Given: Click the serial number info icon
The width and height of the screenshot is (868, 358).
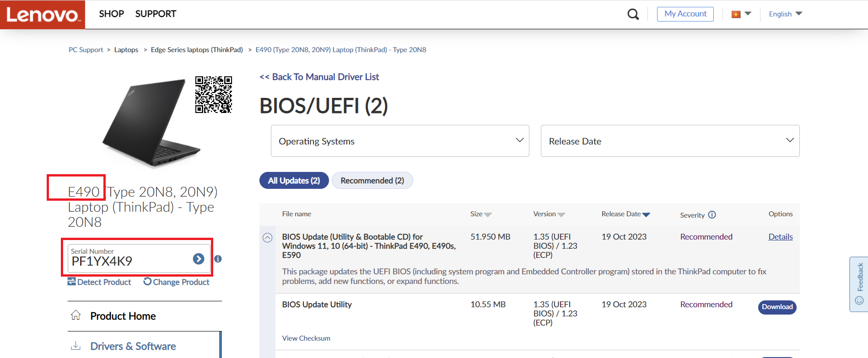Looking at the screenshot, I should (218, 259).
